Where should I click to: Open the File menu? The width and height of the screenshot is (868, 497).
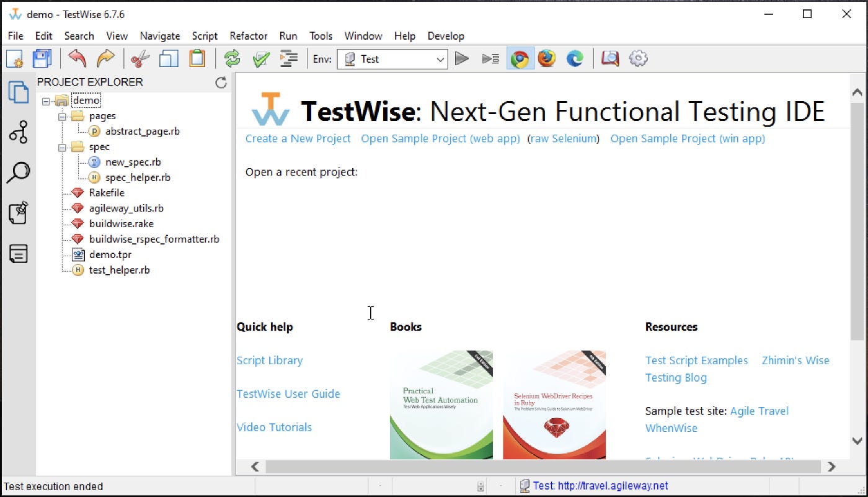coord(15,36)
